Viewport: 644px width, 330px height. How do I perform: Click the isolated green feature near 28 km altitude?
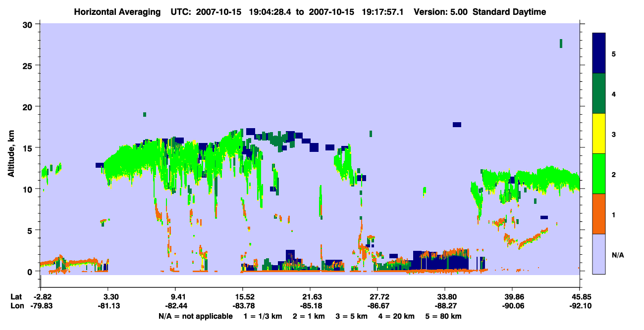pyautogui.click(x=561, y=44)
